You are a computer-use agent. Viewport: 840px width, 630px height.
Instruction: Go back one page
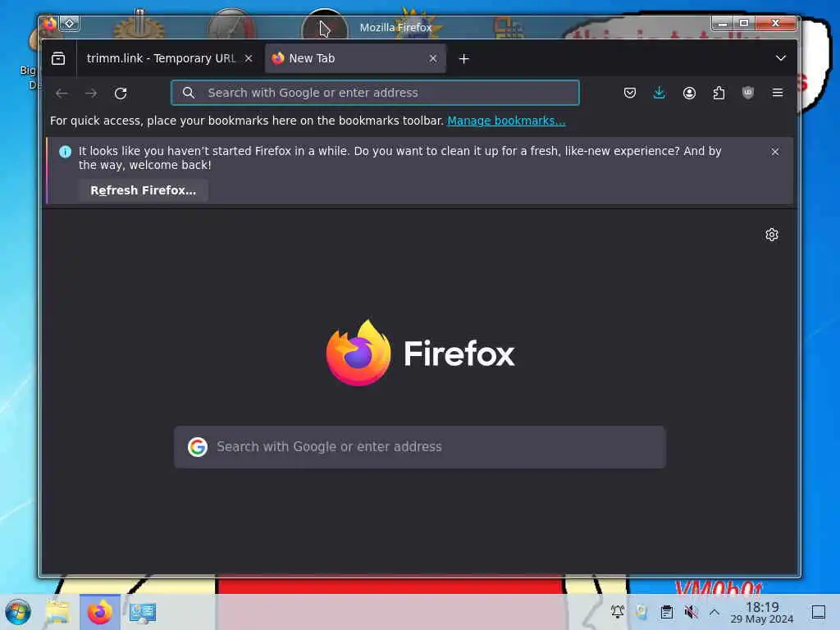[x=62, y=94]
